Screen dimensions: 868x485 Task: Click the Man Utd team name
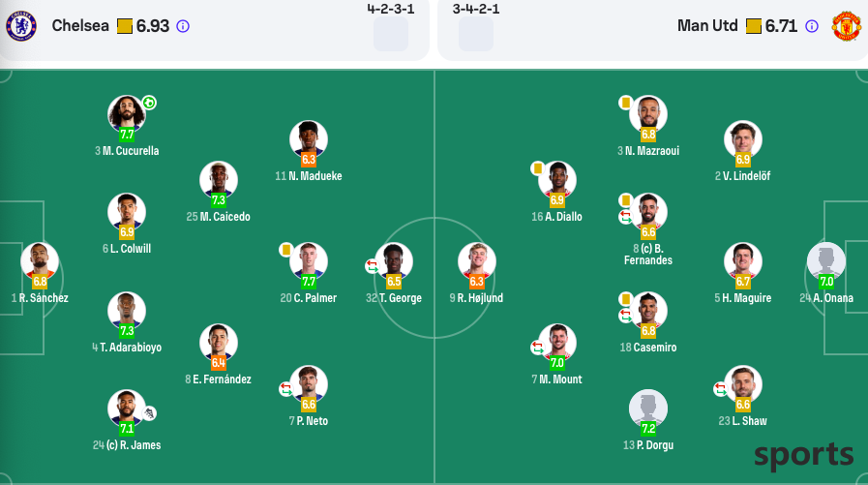707,26
